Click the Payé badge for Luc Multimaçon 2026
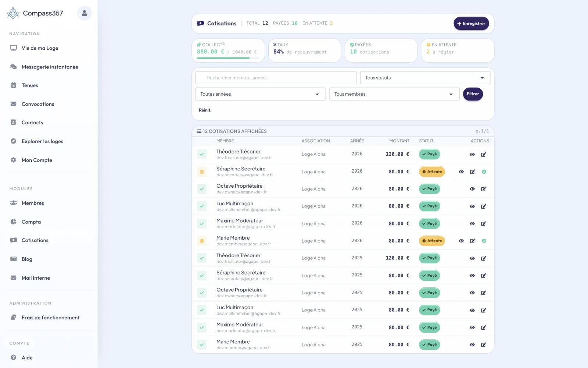Viewport: 588px width, 368px height. [429, 206]
